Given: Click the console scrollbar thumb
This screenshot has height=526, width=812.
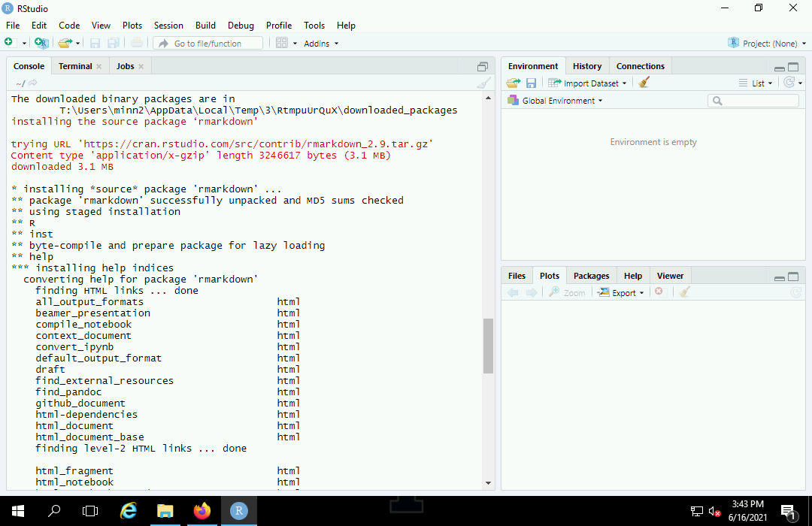Looking at the screenshot, I should click(488, 346).
